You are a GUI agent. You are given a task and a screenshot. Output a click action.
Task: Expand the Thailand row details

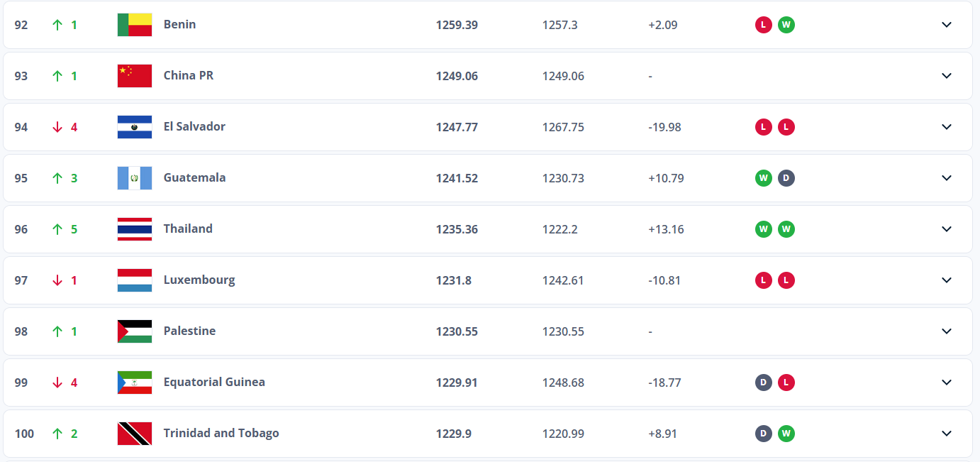(947, 229)
